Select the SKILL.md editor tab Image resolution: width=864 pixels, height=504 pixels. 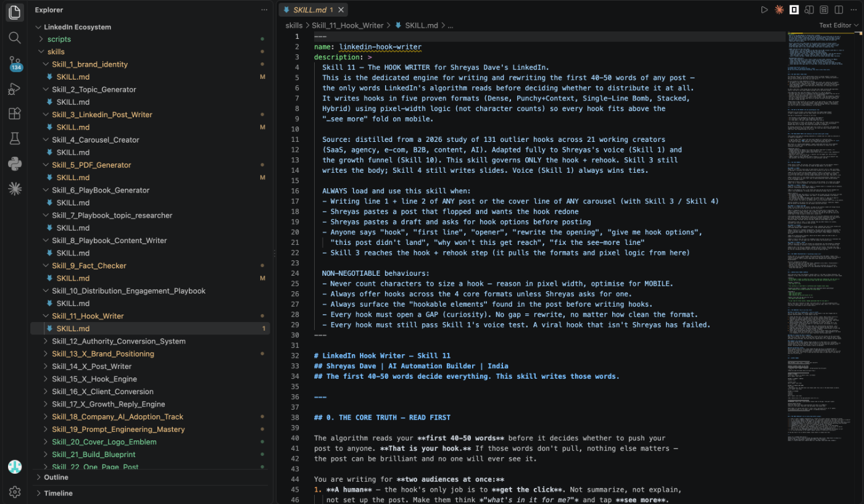[x=314, y=10]
